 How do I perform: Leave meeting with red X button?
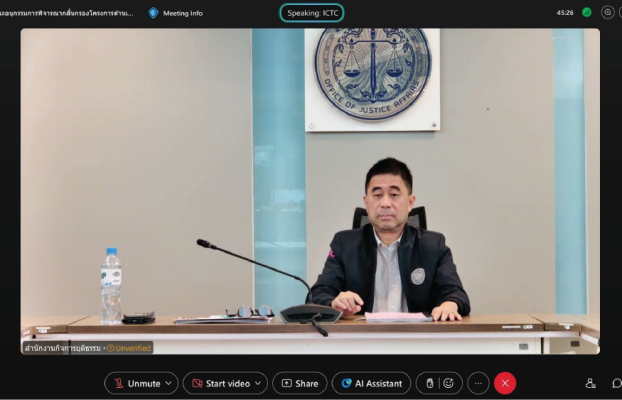(x=505, y=383)
